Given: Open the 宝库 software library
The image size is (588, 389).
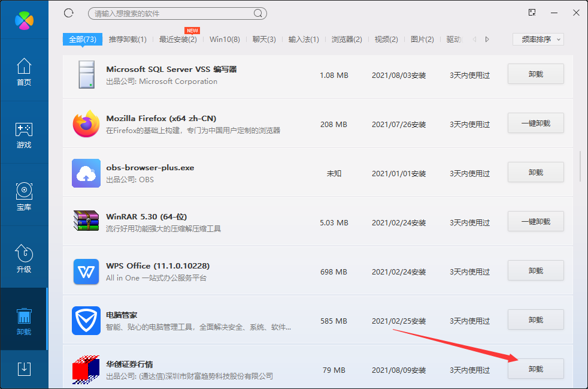Looking at the screenshot, I should (x=24, y=197).
